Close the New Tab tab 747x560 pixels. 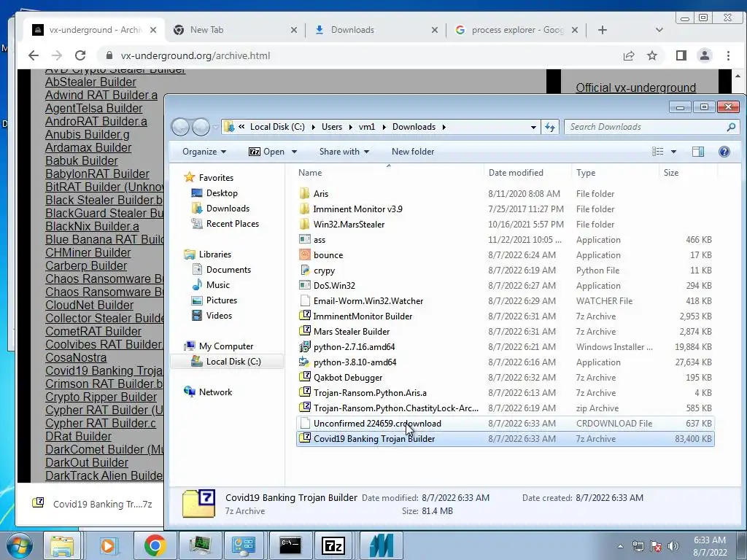(x=294, y=30)
